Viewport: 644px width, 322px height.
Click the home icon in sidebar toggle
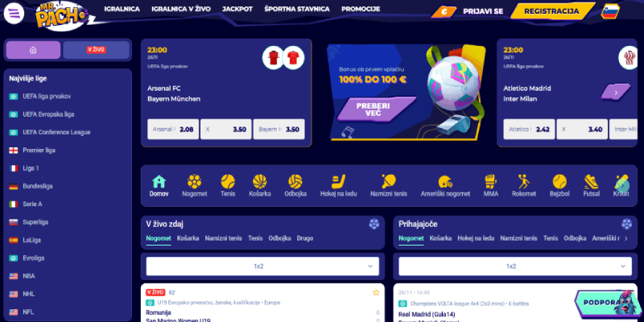(x=33, y=50)
